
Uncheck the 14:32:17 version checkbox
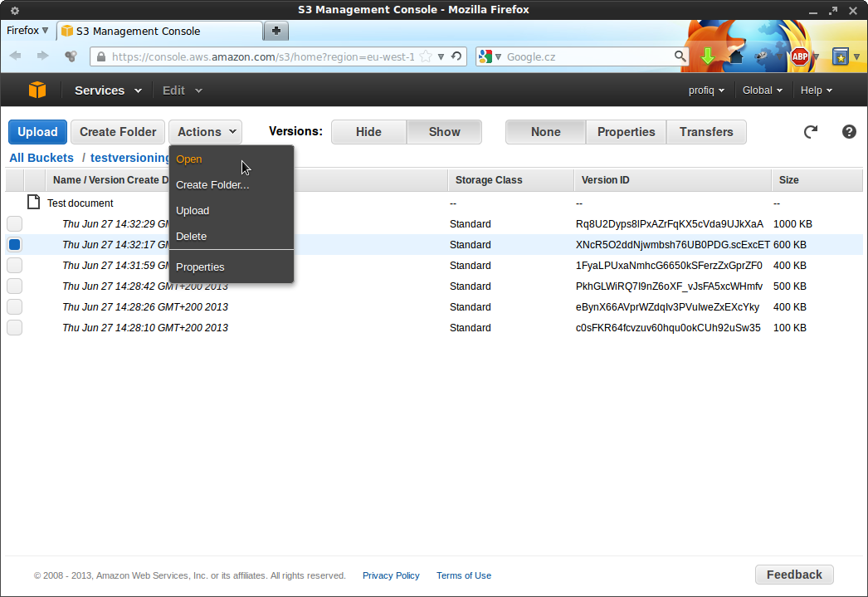tap(14, 244)
